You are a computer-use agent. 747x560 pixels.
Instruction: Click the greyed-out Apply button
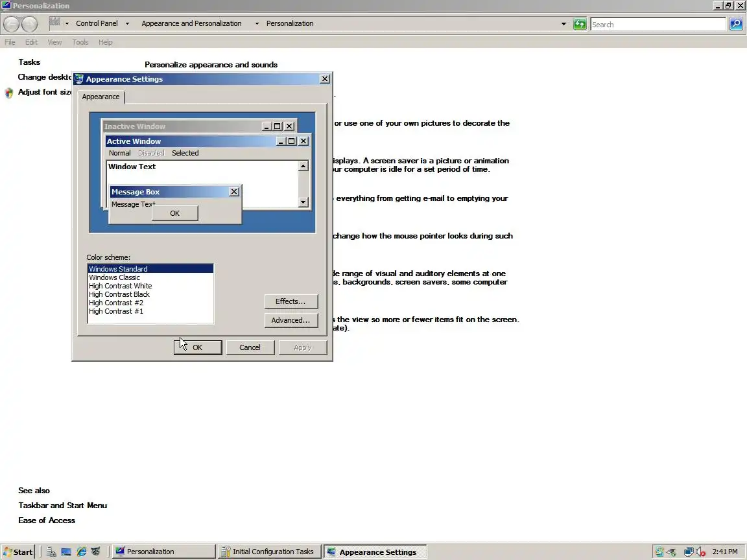pos(303,347)
